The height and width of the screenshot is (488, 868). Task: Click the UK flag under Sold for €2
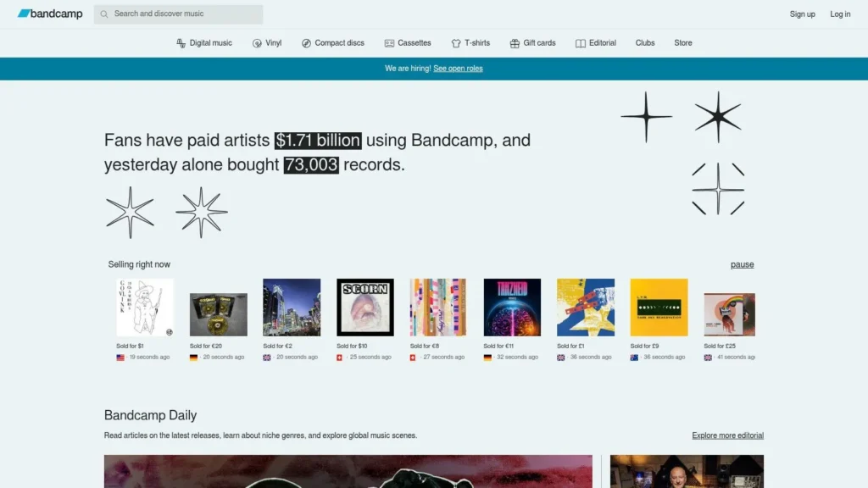pyautogui.click(x=267, y=358)
